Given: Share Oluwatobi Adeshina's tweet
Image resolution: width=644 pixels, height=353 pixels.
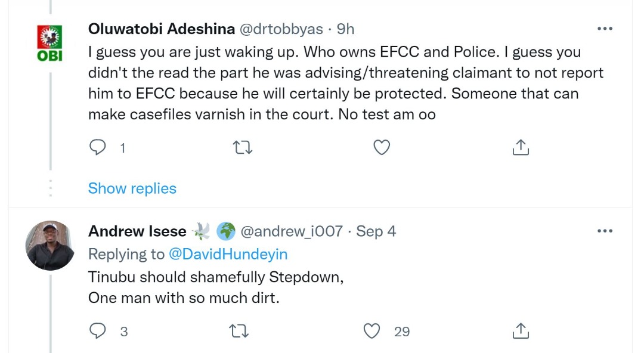Looking at the screenshot, I should pos(521,147).
